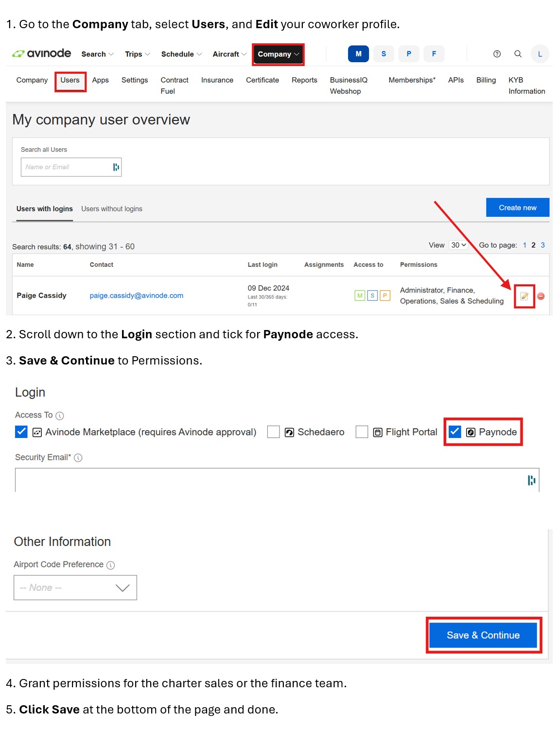Screen dimensions: 560x731
Task: Toggle the Paynode access checkbox
Action: click(455, 432)
